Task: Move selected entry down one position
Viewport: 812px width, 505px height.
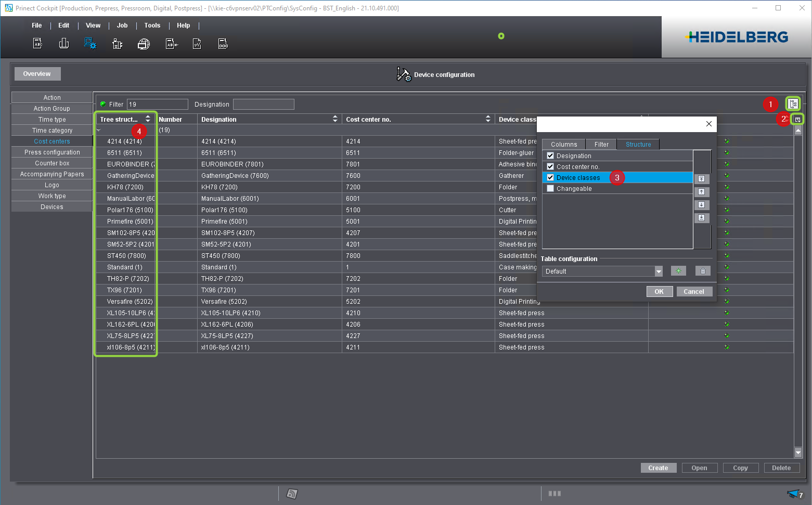Action: [701, 205]
